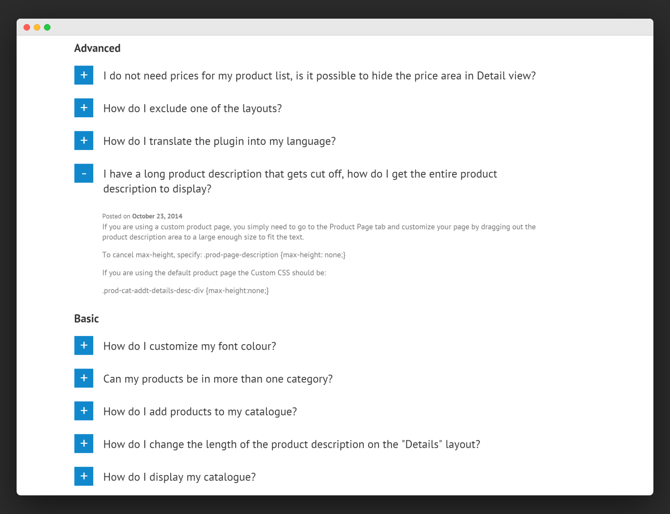Open 'How do I translate the plugin' question text
Screen dimensions: 670x514
click(x=219, y=141)
